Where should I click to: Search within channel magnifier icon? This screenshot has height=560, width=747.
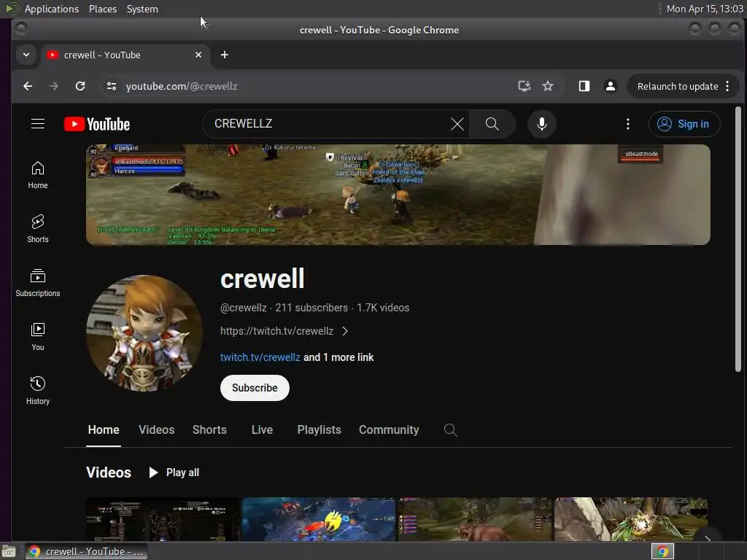[450, 430]
